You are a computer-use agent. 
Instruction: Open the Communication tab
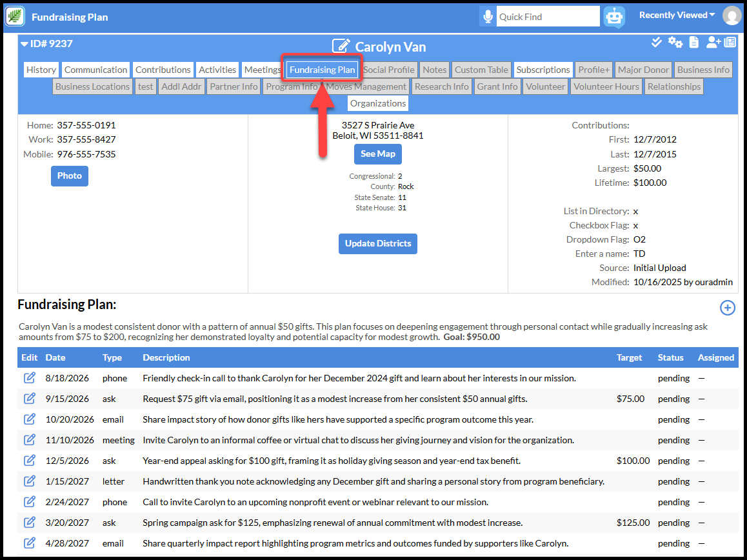[x=95, y=70]
